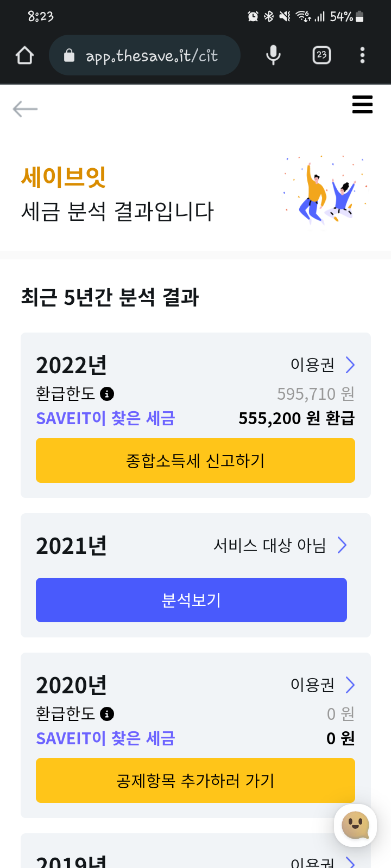The image size is (391, 868).
Task: Open the chatbot assistant face icon
Action: pos(355,825)
